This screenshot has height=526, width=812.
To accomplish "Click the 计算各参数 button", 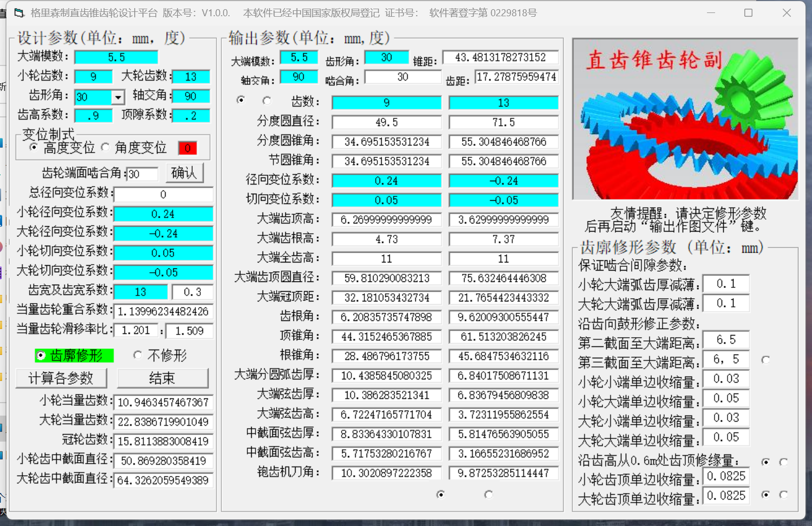I will (61, 378).
